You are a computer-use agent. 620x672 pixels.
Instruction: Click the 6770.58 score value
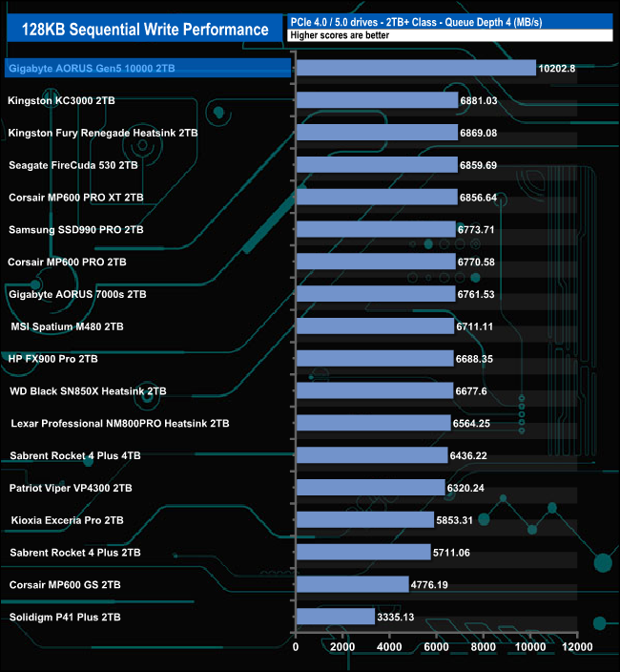[x=476, y=262]
